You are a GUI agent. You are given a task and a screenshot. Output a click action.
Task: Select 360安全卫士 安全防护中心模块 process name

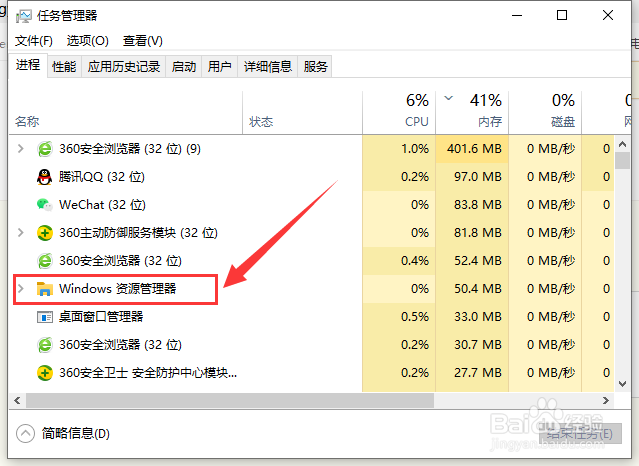point(148,373)
